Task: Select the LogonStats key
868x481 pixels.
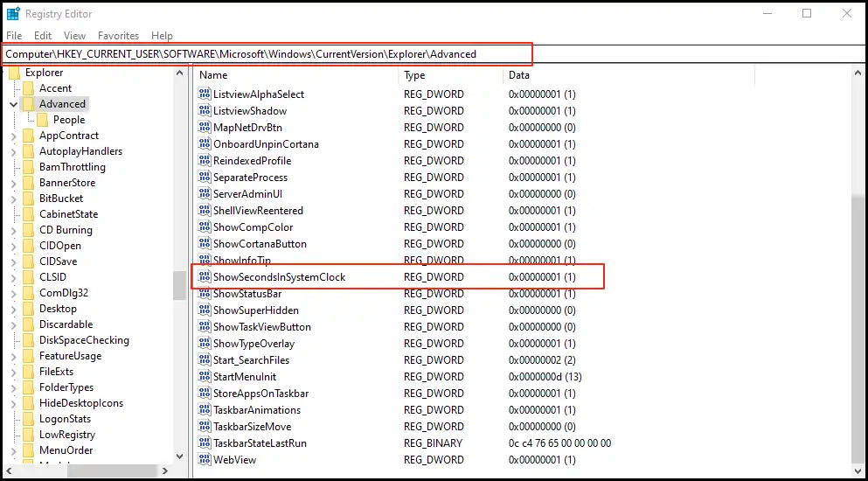Action: pyautogui.click(x=65, y=419)
